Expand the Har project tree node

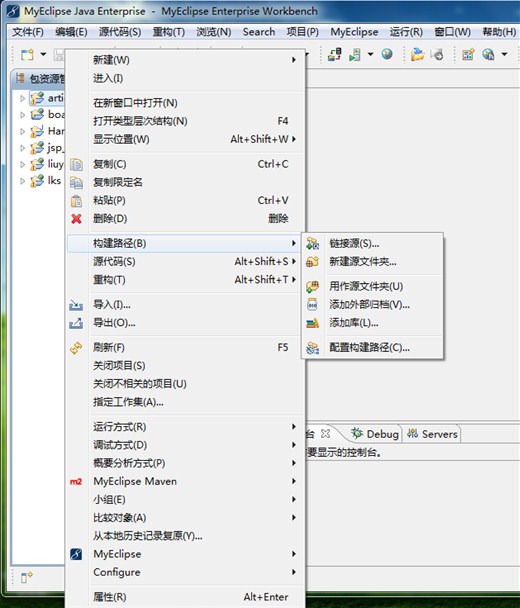pos(22,131)
